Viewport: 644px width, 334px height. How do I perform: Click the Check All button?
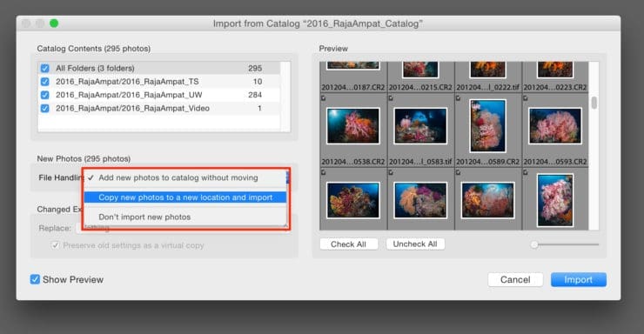pos(348,244)
